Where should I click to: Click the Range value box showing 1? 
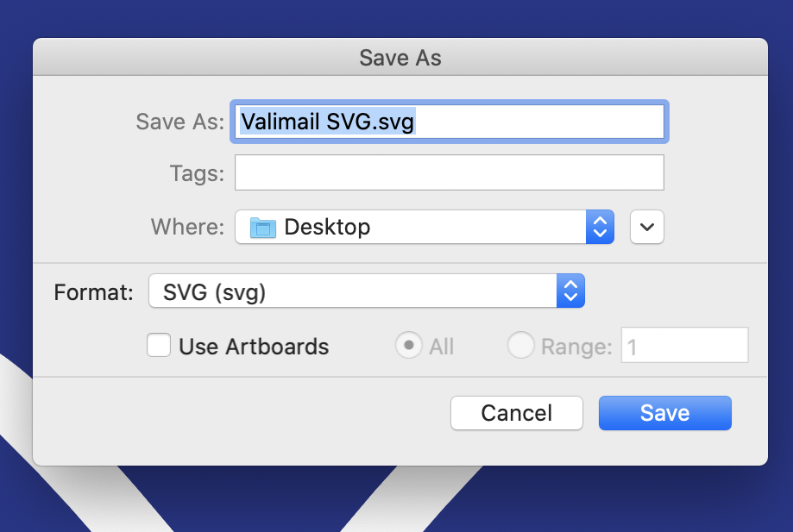[x=684, y=345]
